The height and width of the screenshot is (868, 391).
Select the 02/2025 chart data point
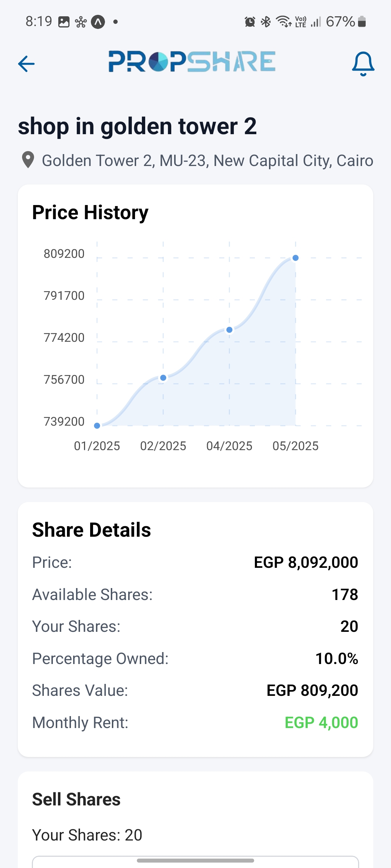coord(163,378)
